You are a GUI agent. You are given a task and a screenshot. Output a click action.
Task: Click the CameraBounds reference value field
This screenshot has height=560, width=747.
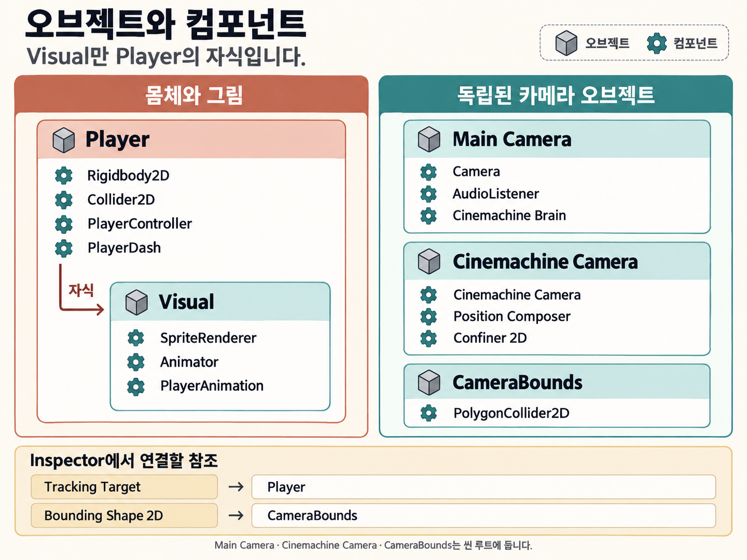coord(484,516)
